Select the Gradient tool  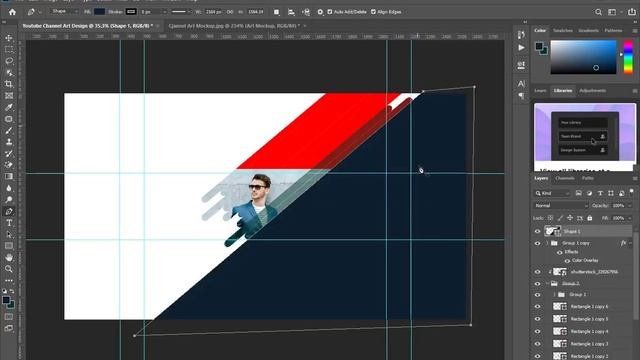click(x=9, y=176)
